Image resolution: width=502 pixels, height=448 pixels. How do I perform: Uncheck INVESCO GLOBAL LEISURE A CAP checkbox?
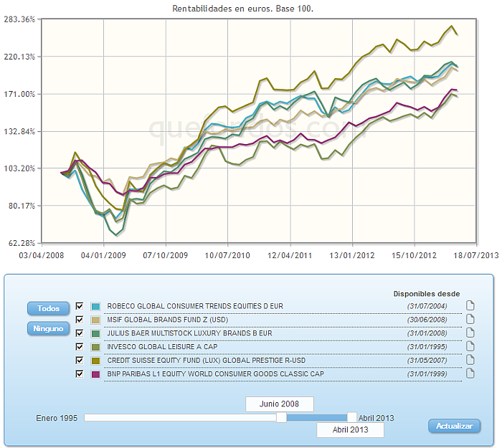[x=80, y=347]
